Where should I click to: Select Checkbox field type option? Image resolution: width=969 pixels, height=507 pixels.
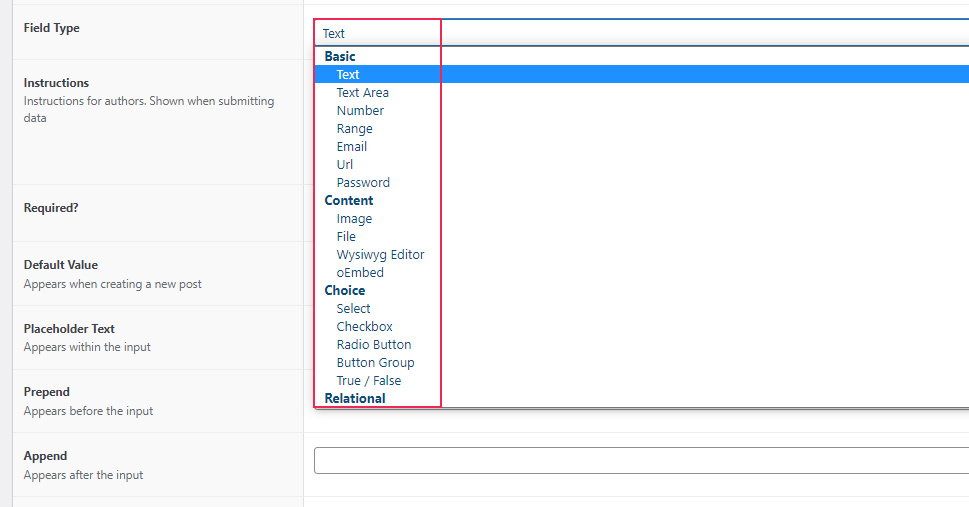pyautogui.click(x=365, y=326)
